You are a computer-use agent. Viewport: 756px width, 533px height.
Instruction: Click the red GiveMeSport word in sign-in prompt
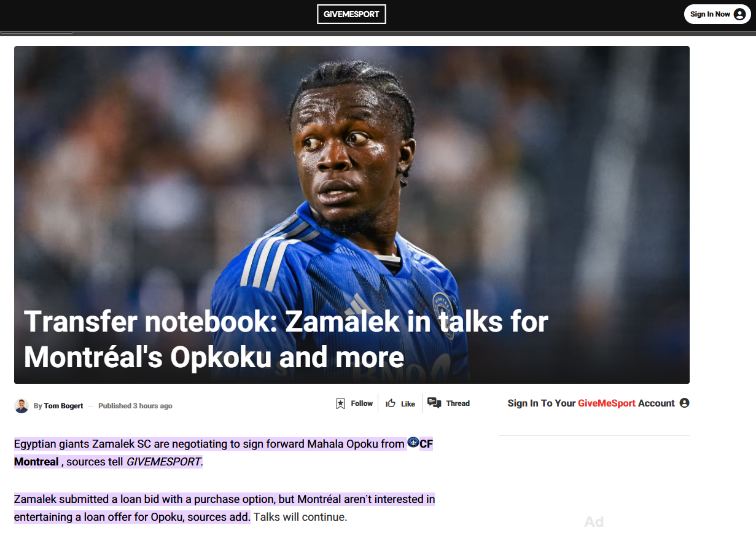click(x=607, y=403)
